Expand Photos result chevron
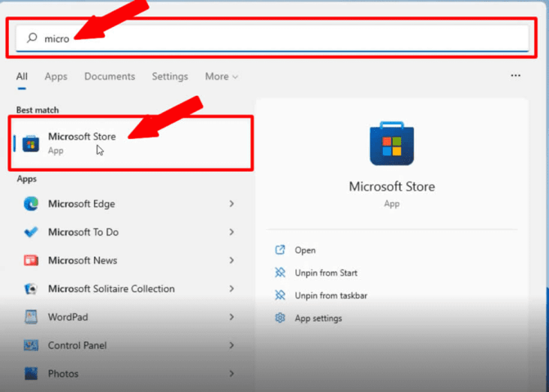The height and width of the screenshot is (392, 549). [x=232, y=374]
